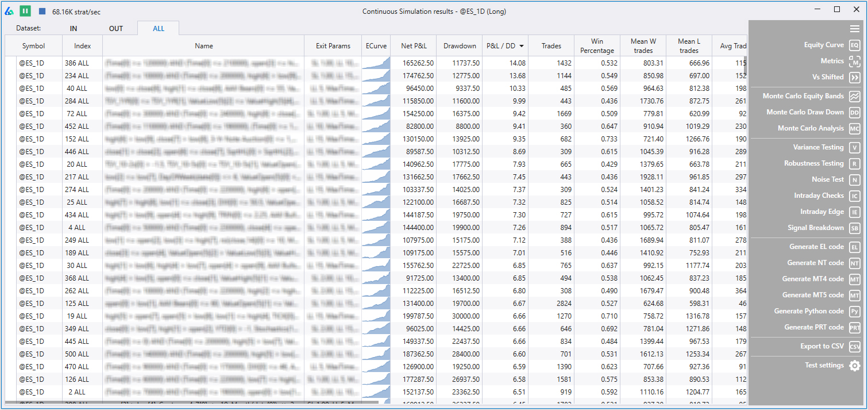Stop the running simulation
The image size is (868, 410).
(41, 10)
